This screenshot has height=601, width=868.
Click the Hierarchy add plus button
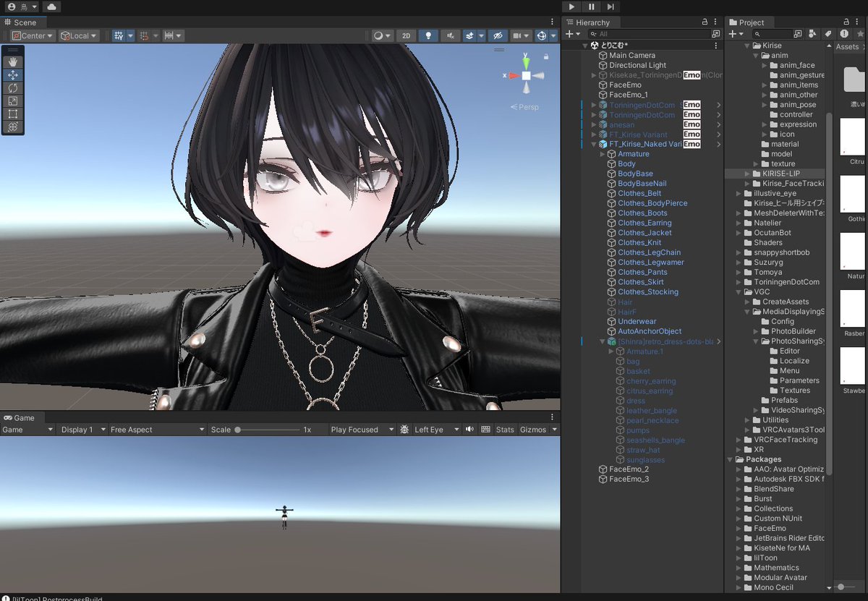click(572, 34)
